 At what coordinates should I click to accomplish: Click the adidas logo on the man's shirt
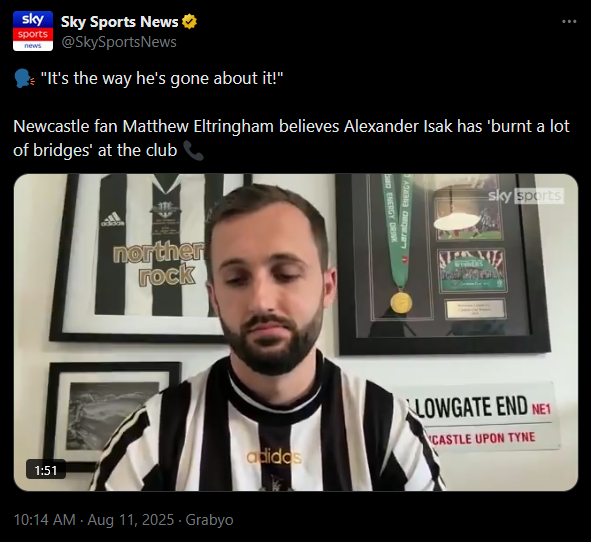tap(274, 457)
